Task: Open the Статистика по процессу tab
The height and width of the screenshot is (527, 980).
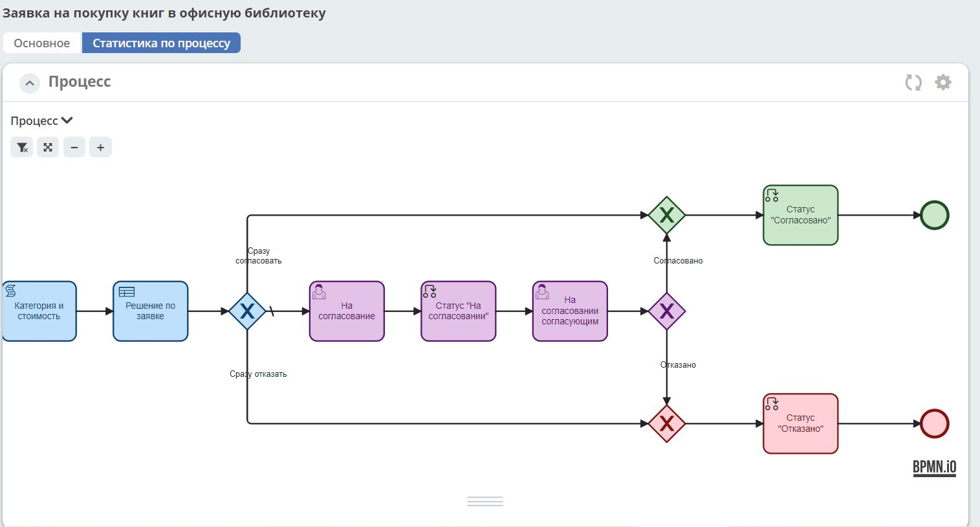Action: point(161,43)
